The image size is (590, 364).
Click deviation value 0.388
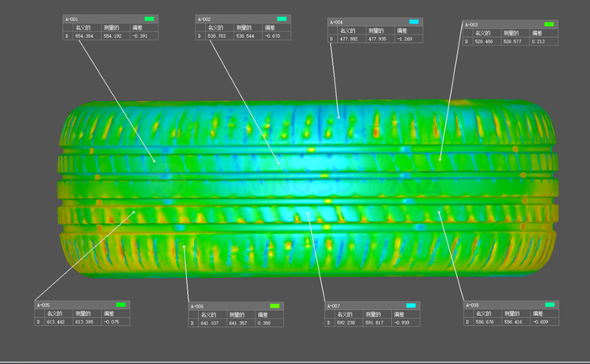[264, 323]
